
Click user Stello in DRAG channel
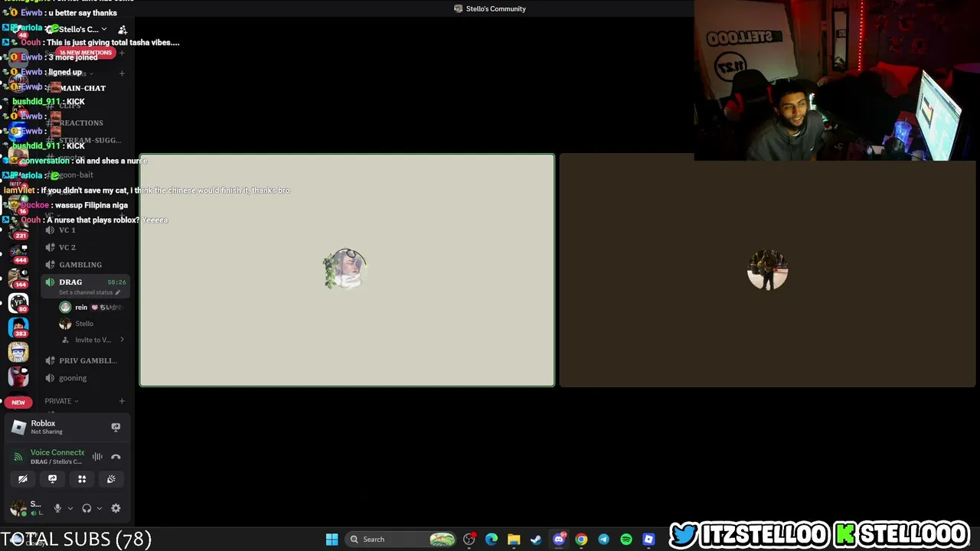(x=90, y=324)
